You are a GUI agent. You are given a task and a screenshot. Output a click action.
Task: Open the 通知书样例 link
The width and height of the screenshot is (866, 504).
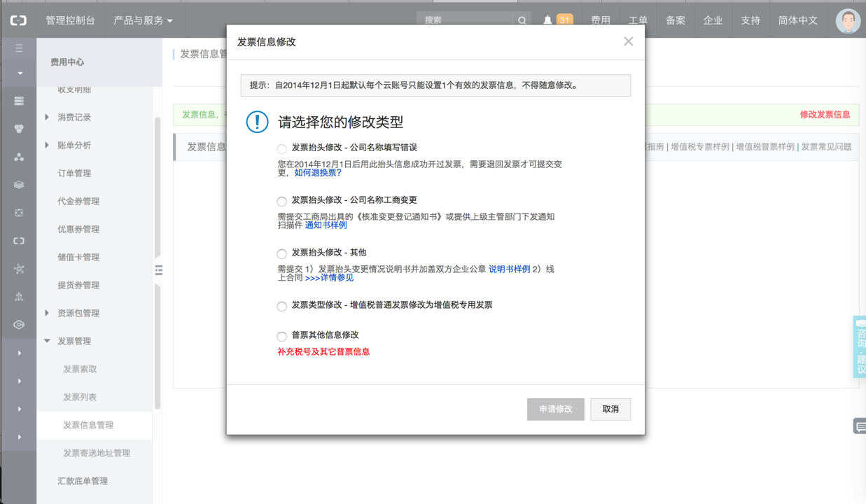326,225
